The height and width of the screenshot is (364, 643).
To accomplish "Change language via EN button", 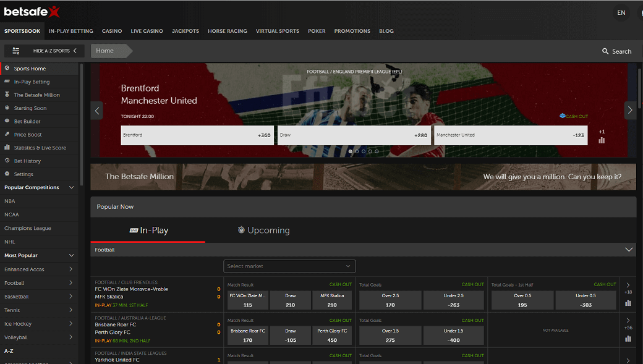I will [621, 13].
